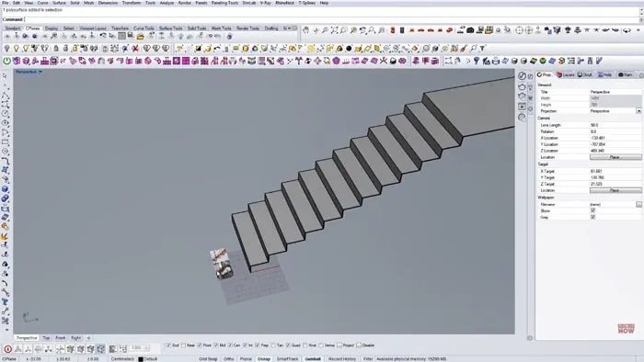Expand the top-right toolbar overflow arrow
Viewport: 644px width, 362px height.
pos(638,30)
